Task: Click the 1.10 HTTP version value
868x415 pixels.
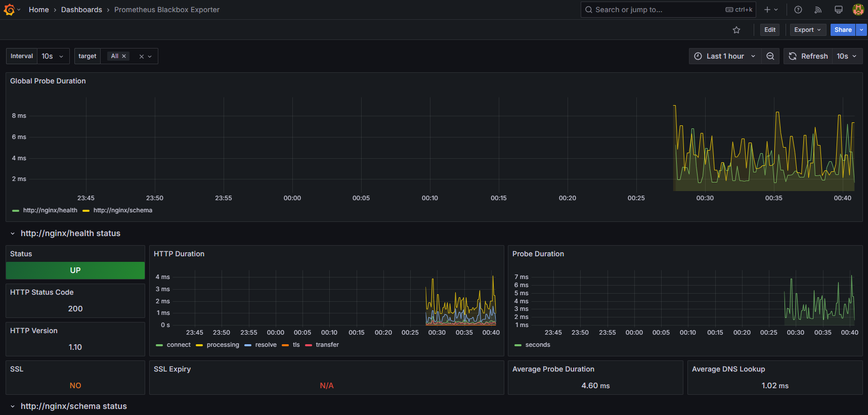Action: pos(75,347)
